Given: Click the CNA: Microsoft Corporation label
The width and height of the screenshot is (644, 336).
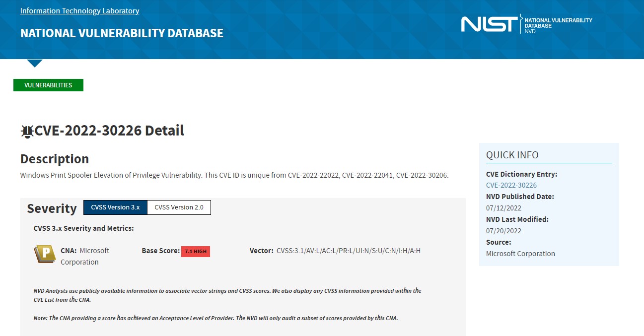Looking at the screenshot, I should point(85,256).
